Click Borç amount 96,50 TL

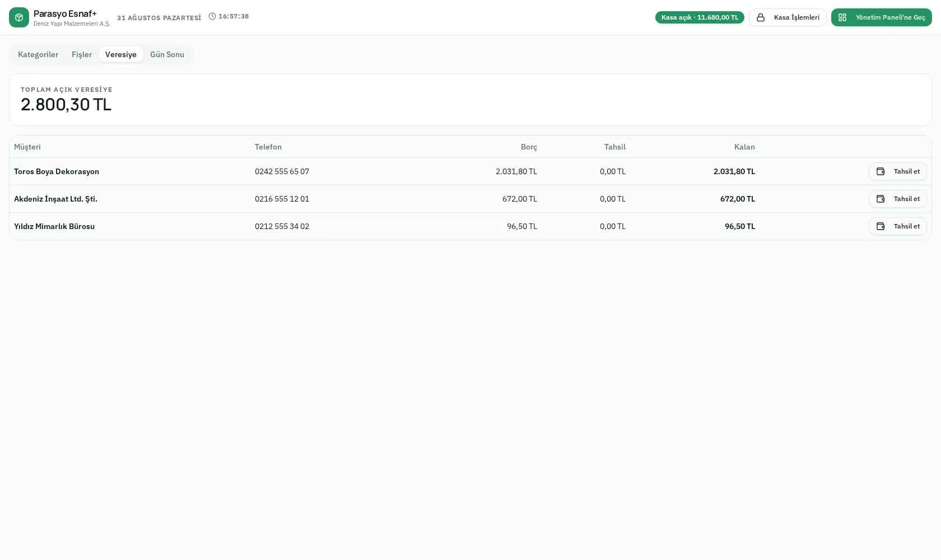(522, 226)
